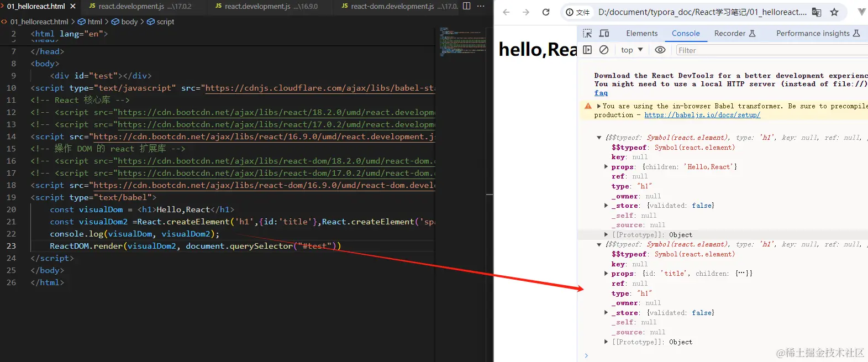Bookmark this page with the star icon

point(834,12)
